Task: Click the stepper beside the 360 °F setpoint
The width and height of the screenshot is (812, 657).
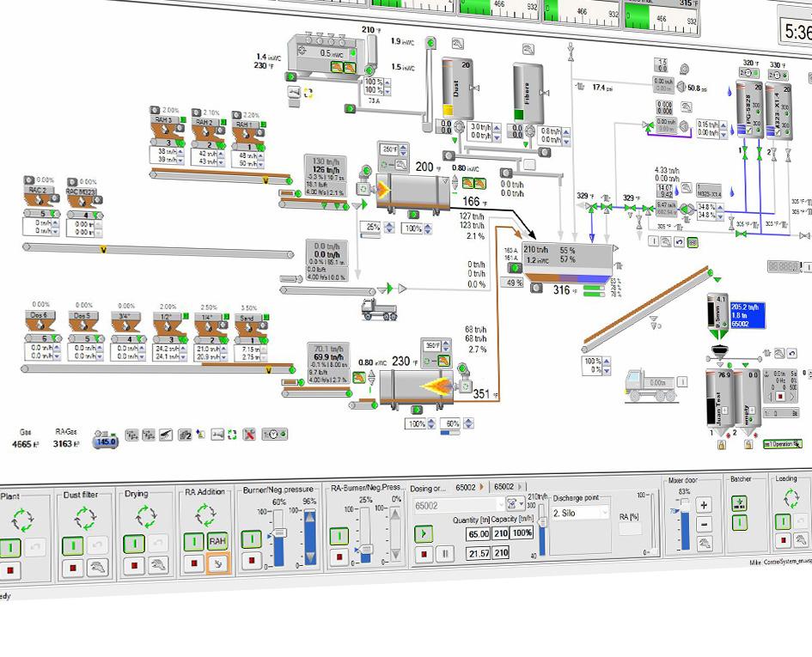Action: (x=446, y=344)
